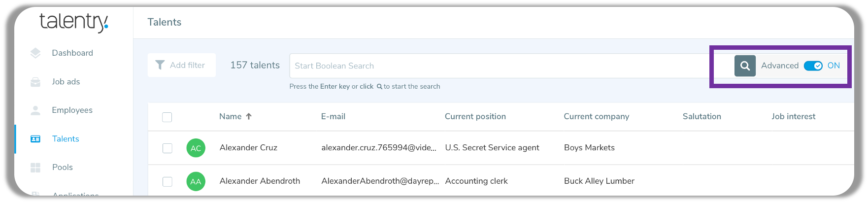Click the Job ads briefcase icon
Viewport: 868px width, 203px height.
tap(35, 82)
